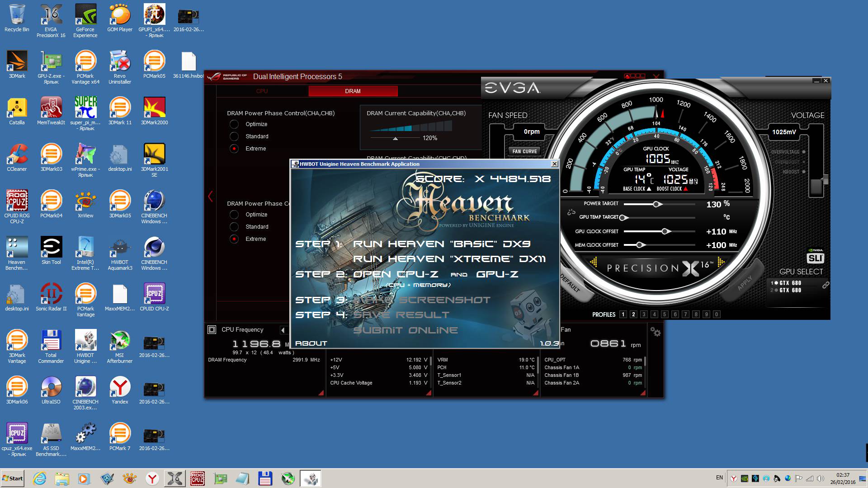Click Run Heaven "Basic" DX9
The image size is (868, 488).
(442, 244)
